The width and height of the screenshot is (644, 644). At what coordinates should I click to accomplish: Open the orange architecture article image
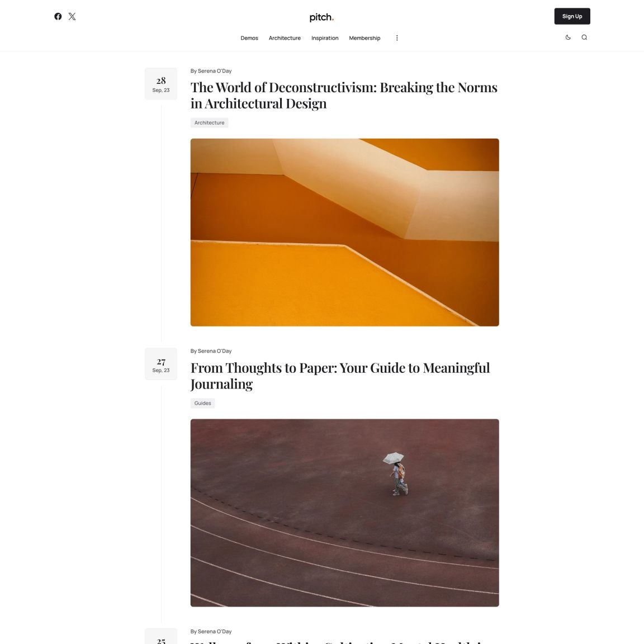coord(344,233)
